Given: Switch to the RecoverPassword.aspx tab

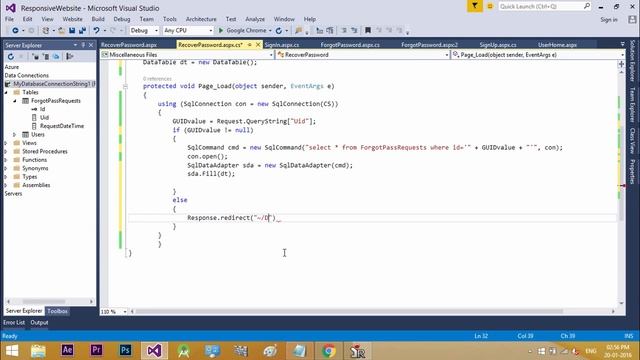Looking at the screenshot, I should [129, 45].
